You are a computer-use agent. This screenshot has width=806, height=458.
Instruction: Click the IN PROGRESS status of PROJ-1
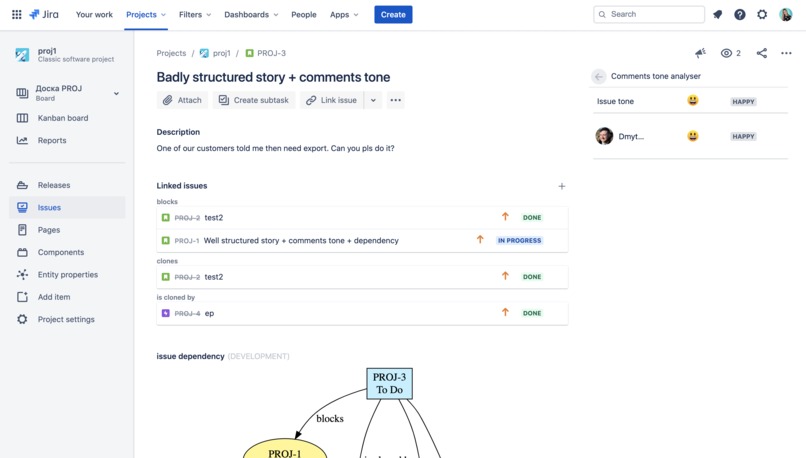click(x=520, y=241)
